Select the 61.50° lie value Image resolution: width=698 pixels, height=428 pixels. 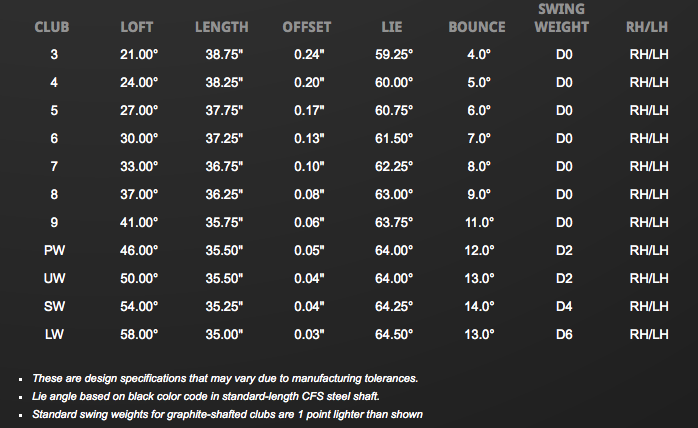click(392, 138)
